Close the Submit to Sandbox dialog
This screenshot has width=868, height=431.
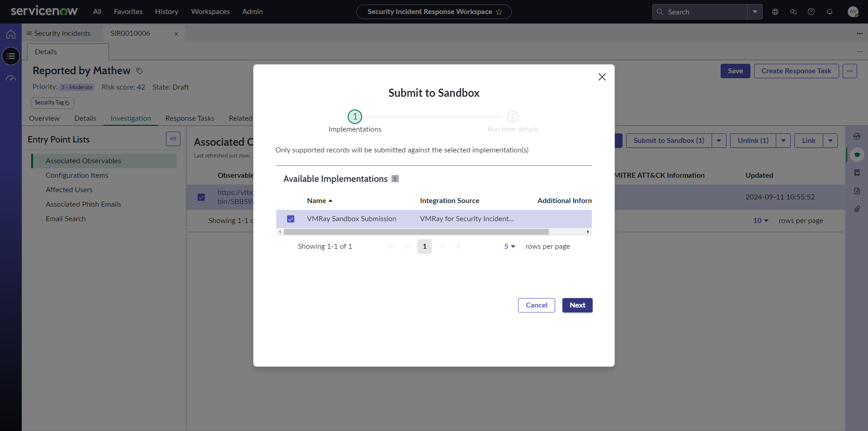pos(602,77)
